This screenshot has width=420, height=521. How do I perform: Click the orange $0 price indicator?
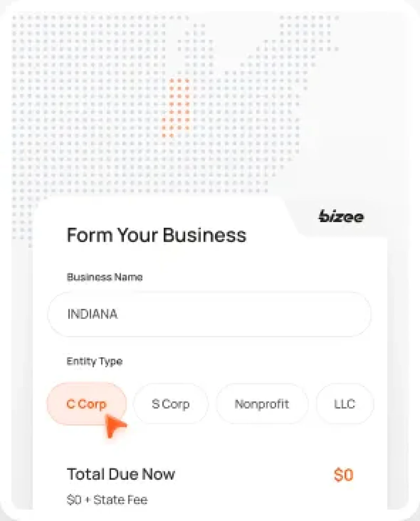pyautogui.click(x=344, y=474)
